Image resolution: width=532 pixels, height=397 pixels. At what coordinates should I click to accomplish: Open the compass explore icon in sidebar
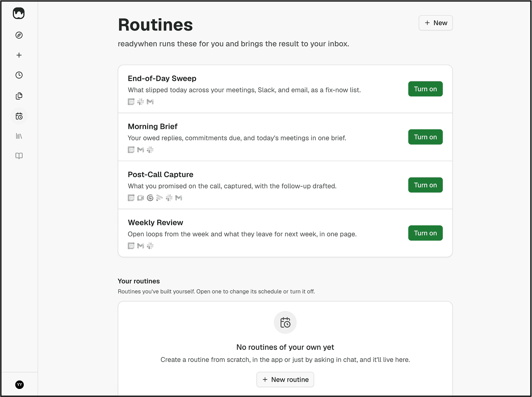tap(19, 35)
